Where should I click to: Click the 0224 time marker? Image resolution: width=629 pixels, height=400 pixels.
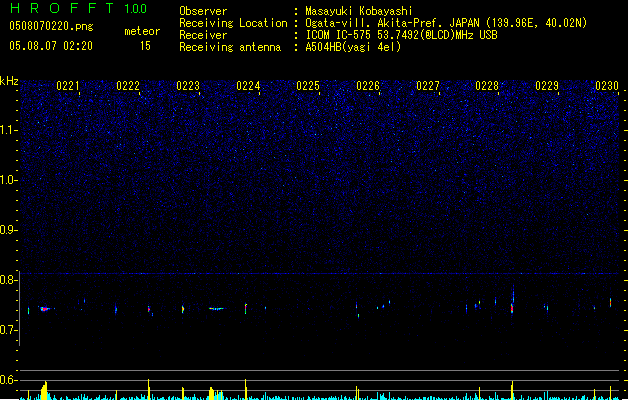pyautogui.click(x=248, y=86)
